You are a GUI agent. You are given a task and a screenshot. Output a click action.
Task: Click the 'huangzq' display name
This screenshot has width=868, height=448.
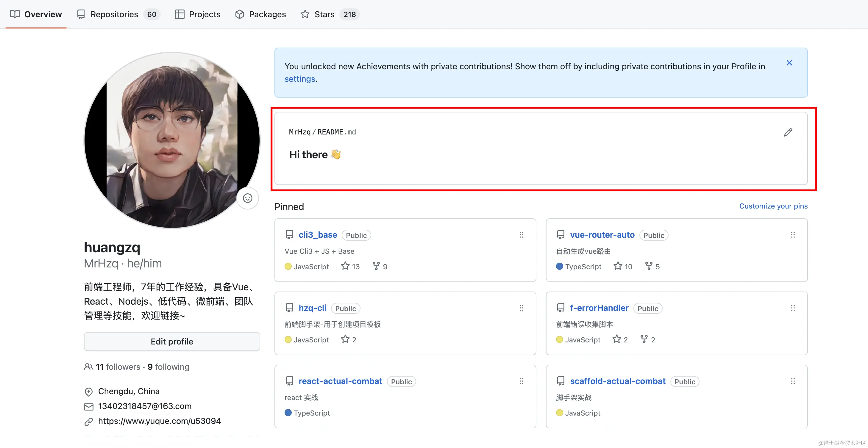[x=112, y=247]
